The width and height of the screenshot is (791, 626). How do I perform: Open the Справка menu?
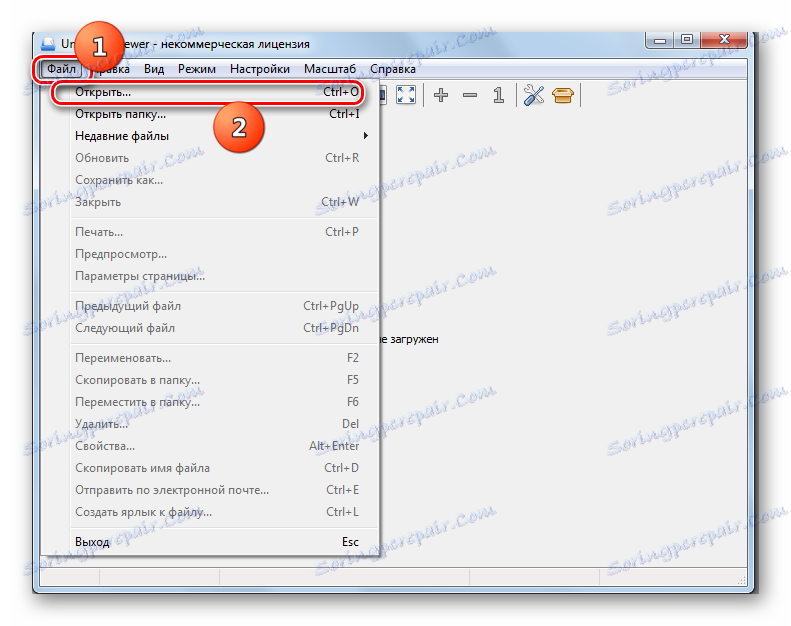[x=393, y=69]
